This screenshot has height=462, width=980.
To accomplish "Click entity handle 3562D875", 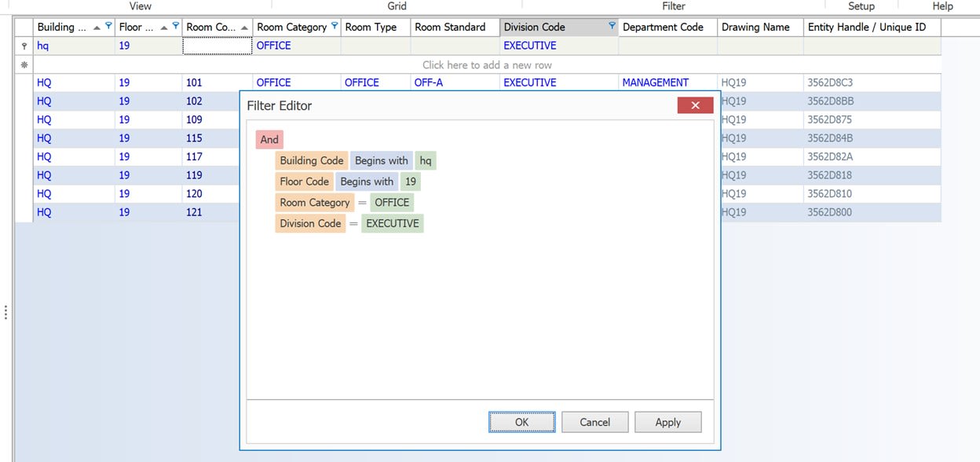I will click(x=872, y=119).
